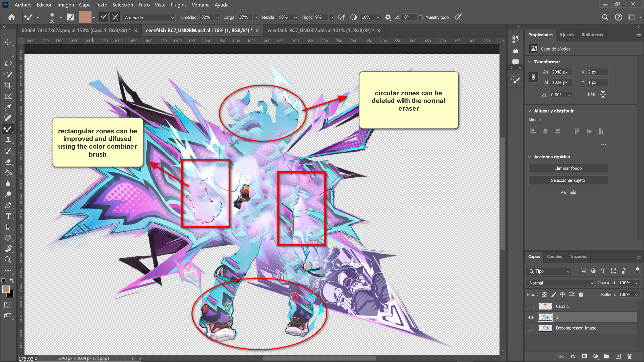The image size is (644, 362).
Task: Add layer mask icon in Layers panel
Action: tap(584, 356)
